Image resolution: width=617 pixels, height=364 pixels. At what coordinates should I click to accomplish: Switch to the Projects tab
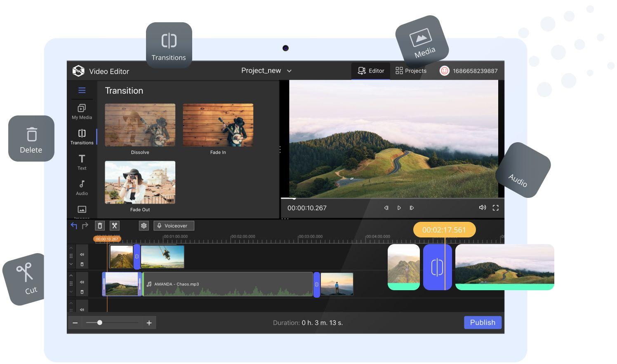(411, 71)
